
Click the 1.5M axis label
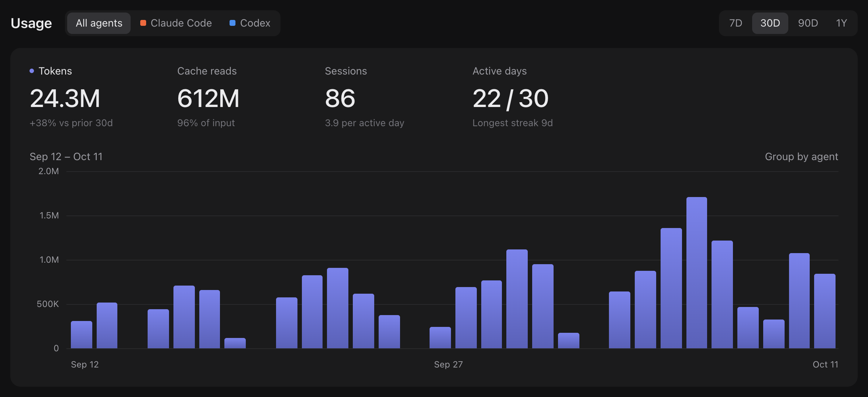click(x=49, y=215)
